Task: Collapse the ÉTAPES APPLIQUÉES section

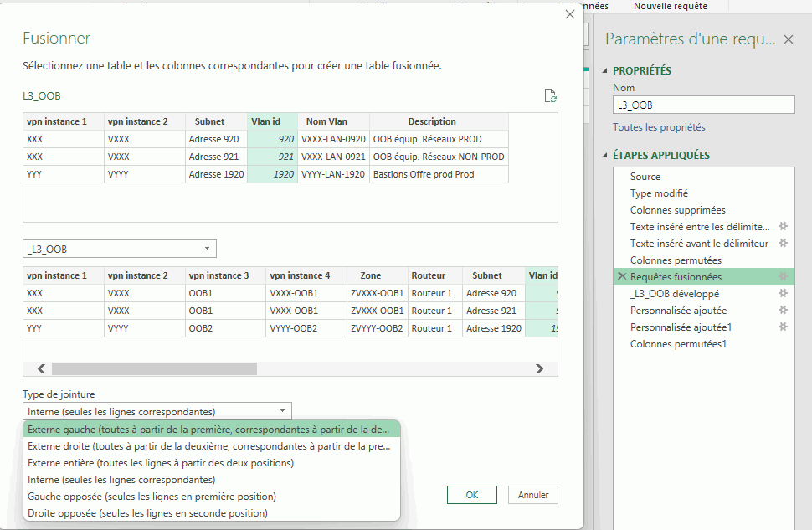Action: click(x=605, y=156)
